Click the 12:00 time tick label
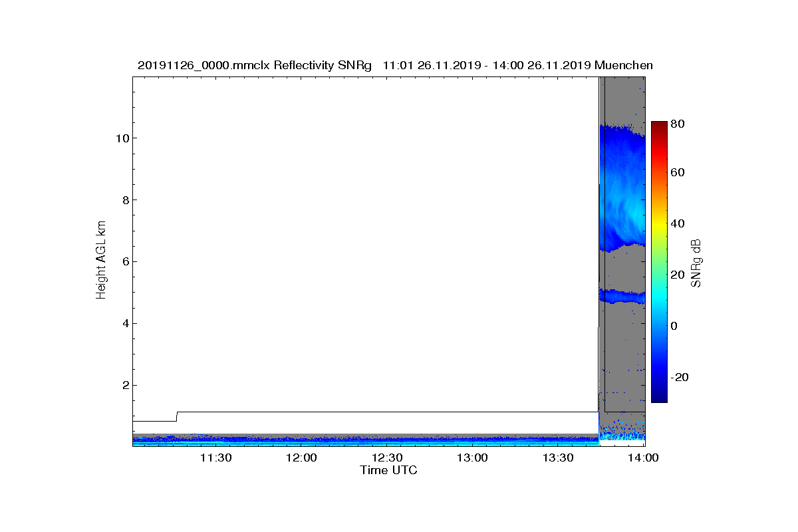This screenshot has width=798, height=532. pyautogui.click(x=301, y=458)
